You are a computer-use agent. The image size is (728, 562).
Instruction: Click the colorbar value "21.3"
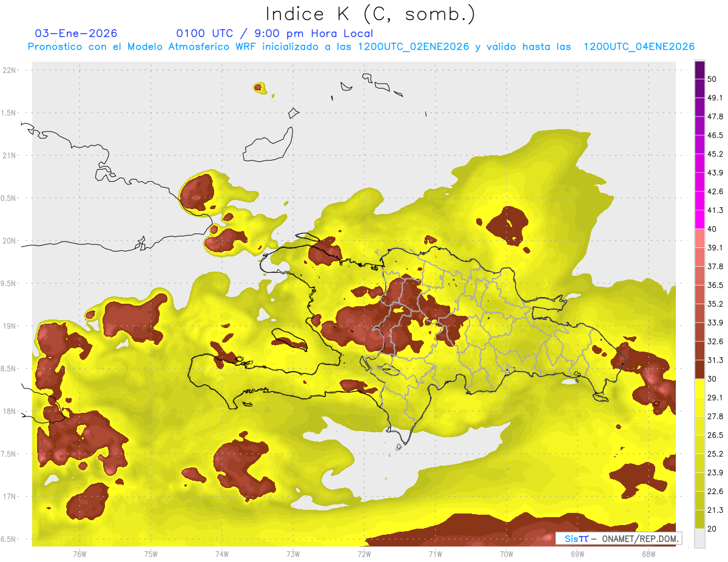click(x=715, y=510)
